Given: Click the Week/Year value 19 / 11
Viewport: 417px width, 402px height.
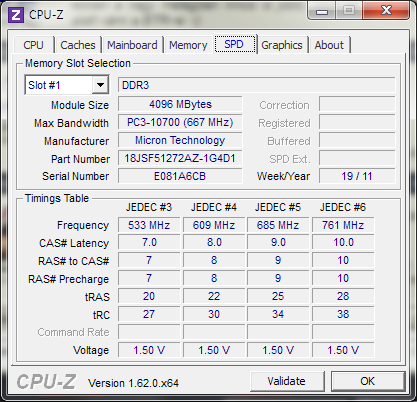Looking at the screenshot, I should [357, 176].
